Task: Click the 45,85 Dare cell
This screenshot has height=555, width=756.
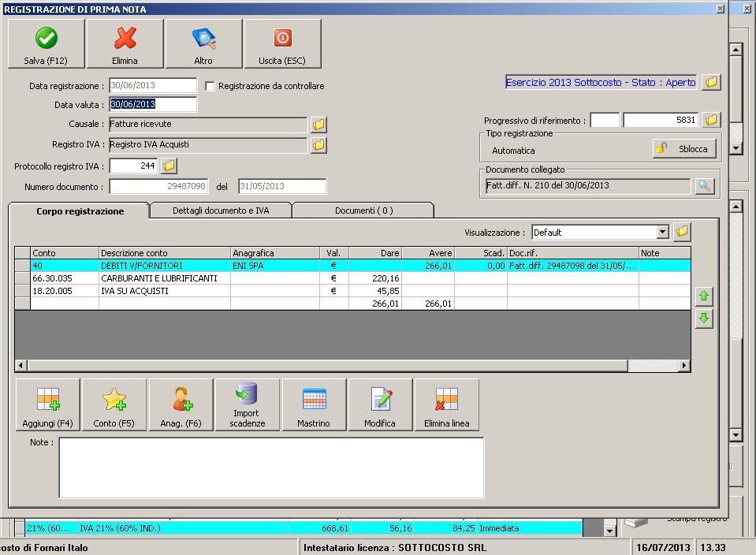Action: pyautogui.click(x=375, y=291)
